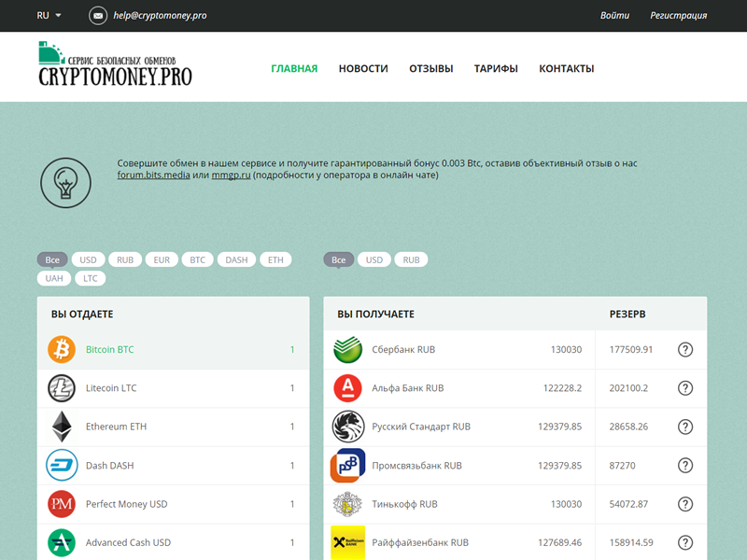
Task: Open the ОТЗЫВЫ menu item
Action: [x=431, y=68]
